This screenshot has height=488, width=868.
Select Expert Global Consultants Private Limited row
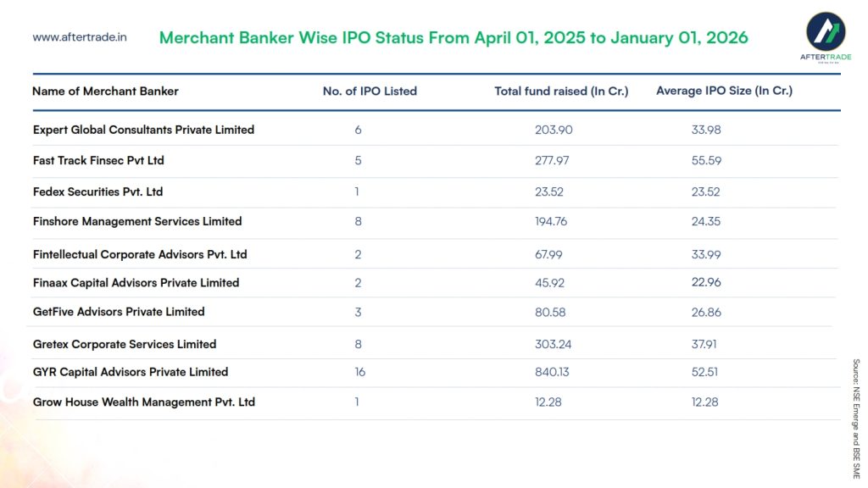pyautogui.click(x=143, y=130)
